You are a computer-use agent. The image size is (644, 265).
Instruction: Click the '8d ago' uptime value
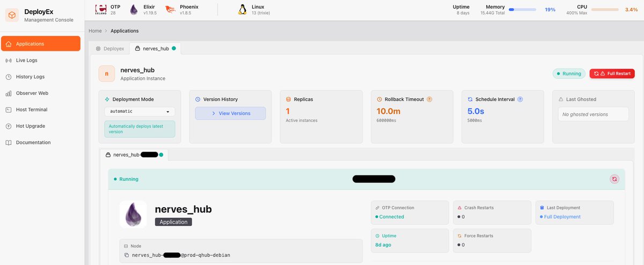point(383,245)
